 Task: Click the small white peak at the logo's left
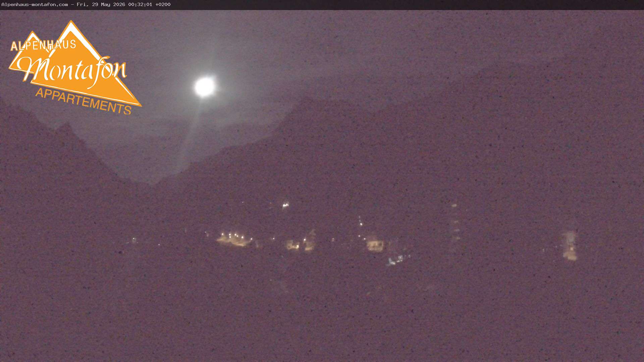(x=33, y=36)
